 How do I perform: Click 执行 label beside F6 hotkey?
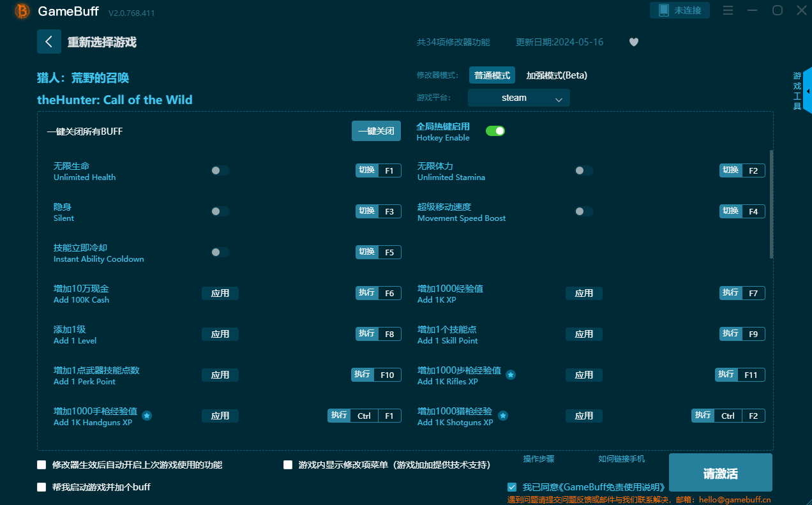point(367,293)
